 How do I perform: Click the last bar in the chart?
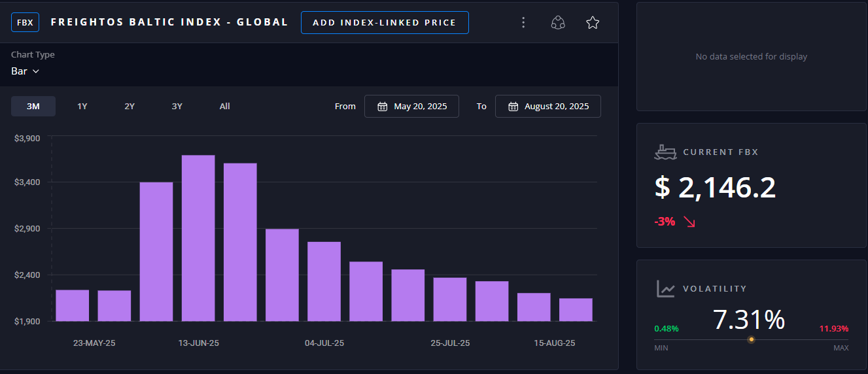coord(576,310)
